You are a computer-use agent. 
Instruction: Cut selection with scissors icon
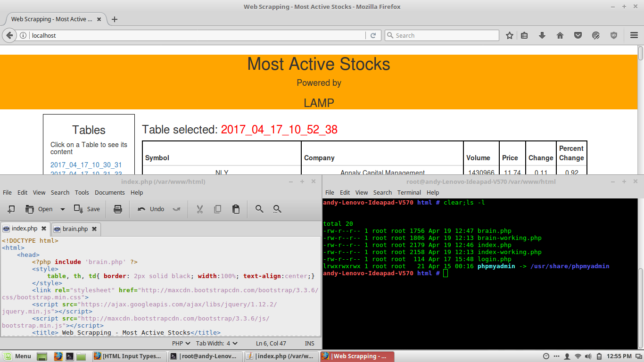(x=199, y=209)
